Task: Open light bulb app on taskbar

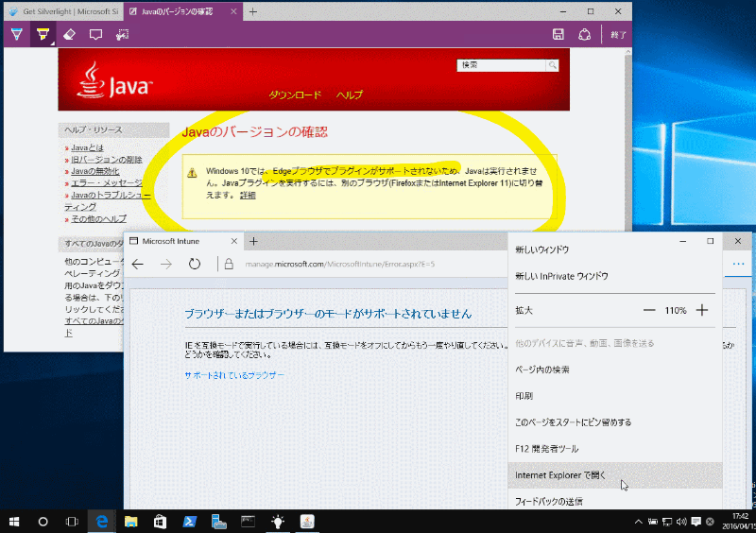Action: pyautogui.click(x=278, y=522)
